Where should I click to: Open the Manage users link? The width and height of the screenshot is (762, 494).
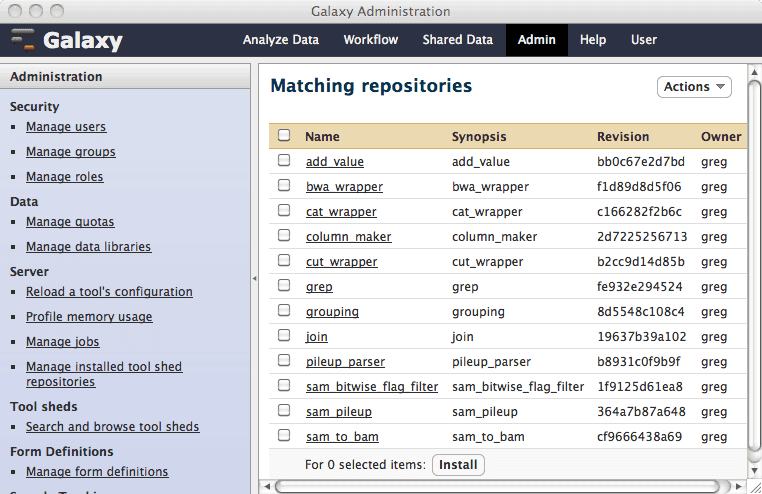pos(66,127)
